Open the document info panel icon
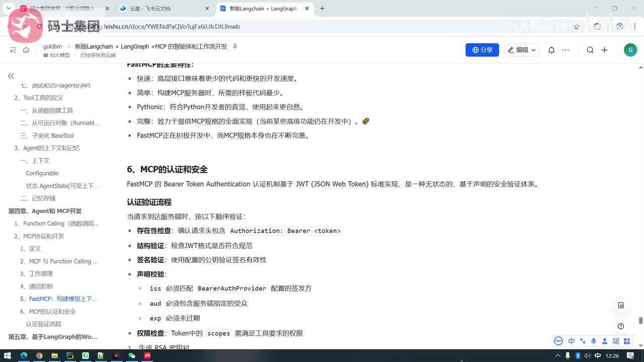The width and height of the screenshot is (644, 362). (x=621, y=306)
